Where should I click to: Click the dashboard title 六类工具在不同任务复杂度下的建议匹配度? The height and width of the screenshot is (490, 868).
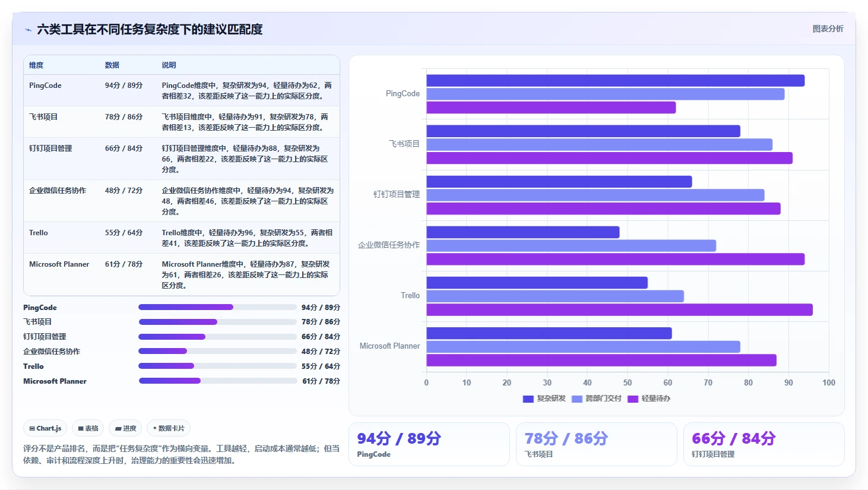coord(150,29)
